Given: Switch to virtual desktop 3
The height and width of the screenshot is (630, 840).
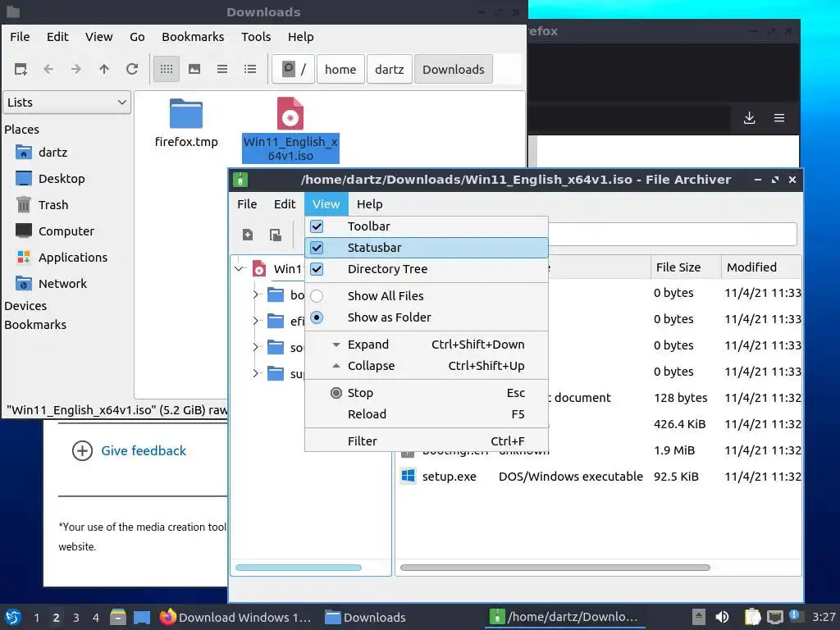Looking at the screenshot, I should tap(75, 618).
